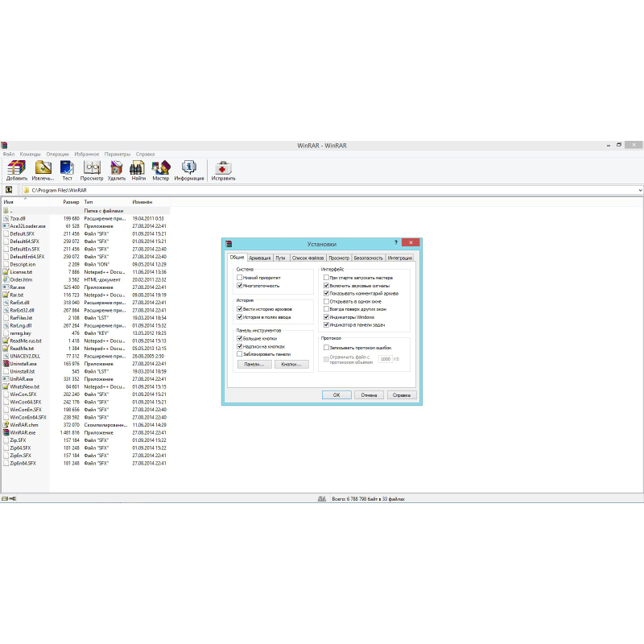Enable Открывать в одном окне setting
644x644 pixels.
tap(325, 303)
